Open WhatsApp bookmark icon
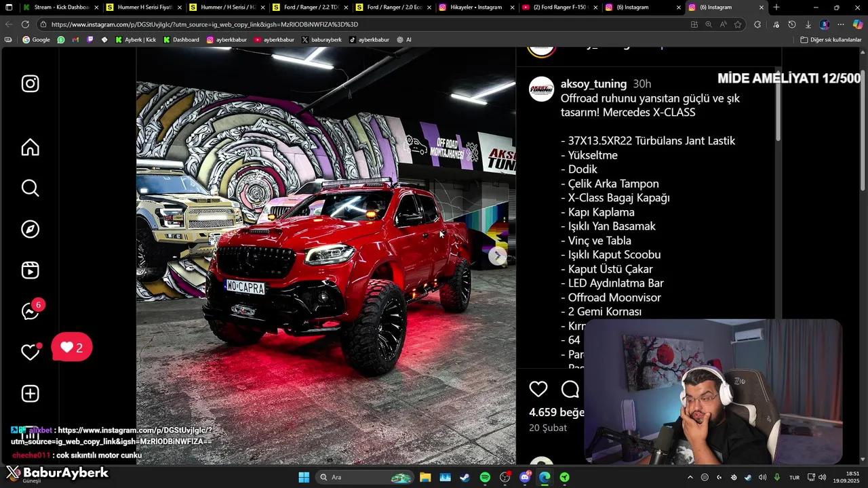Viewport: 868px width, 488px height. pos(61,40)
